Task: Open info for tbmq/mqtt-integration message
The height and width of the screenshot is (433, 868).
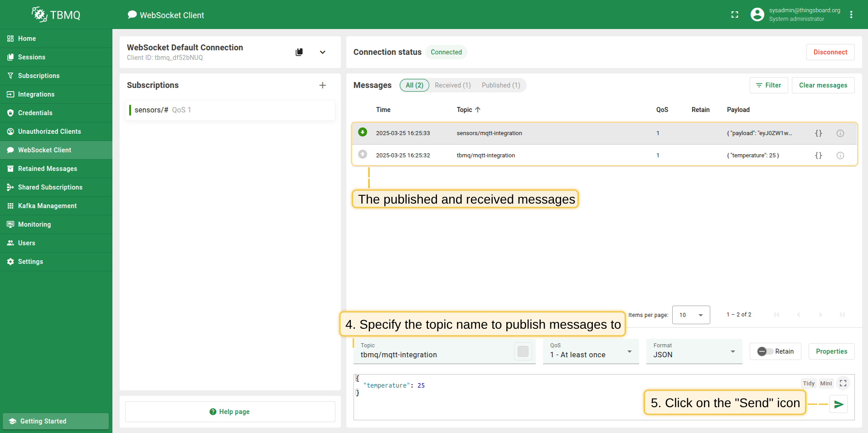Action: [x=840, y=156]
